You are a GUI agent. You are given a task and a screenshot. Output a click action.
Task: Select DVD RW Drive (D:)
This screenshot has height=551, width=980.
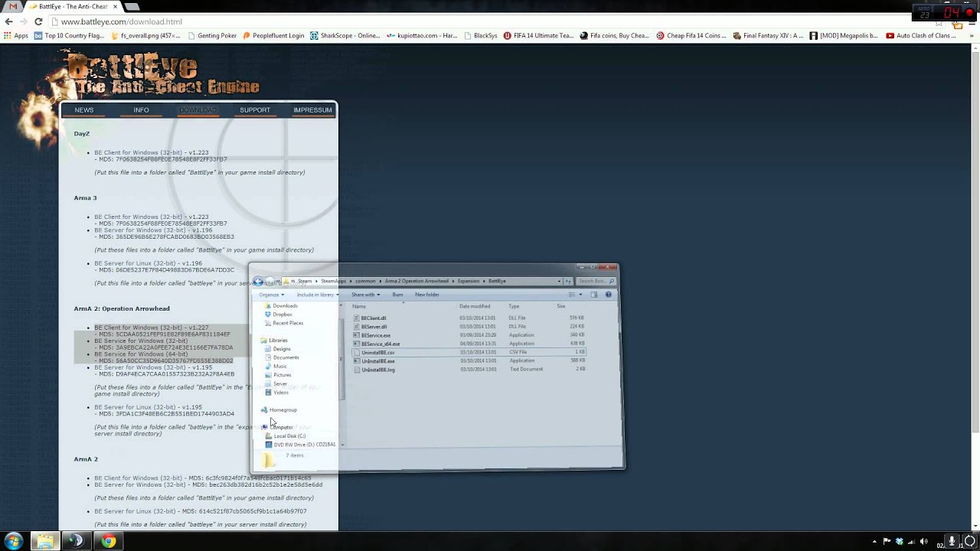pyautogui.click(x=300, y=445)
